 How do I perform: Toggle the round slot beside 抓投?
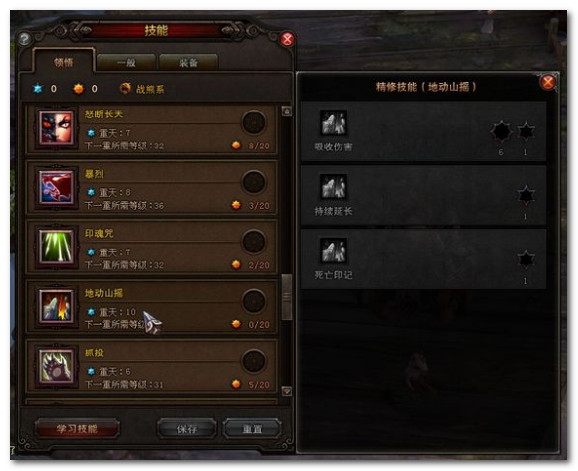pos(254,361)
